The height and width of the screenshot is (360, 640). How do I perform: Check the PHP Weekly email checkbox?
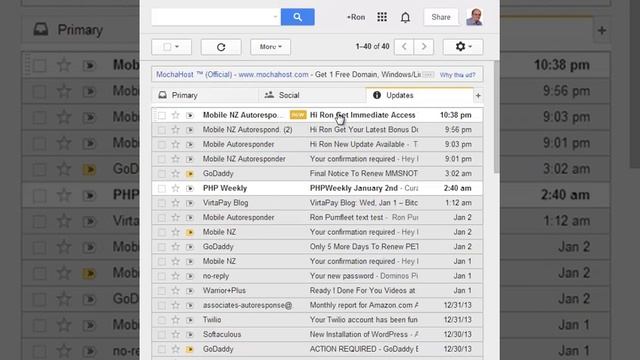(x=162, y=189)
